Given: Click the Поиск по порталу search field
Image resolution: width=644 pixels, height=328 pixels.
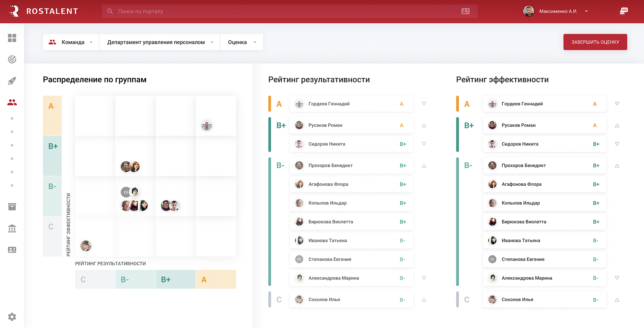Looking at the screenshot, I should [290, 11].
